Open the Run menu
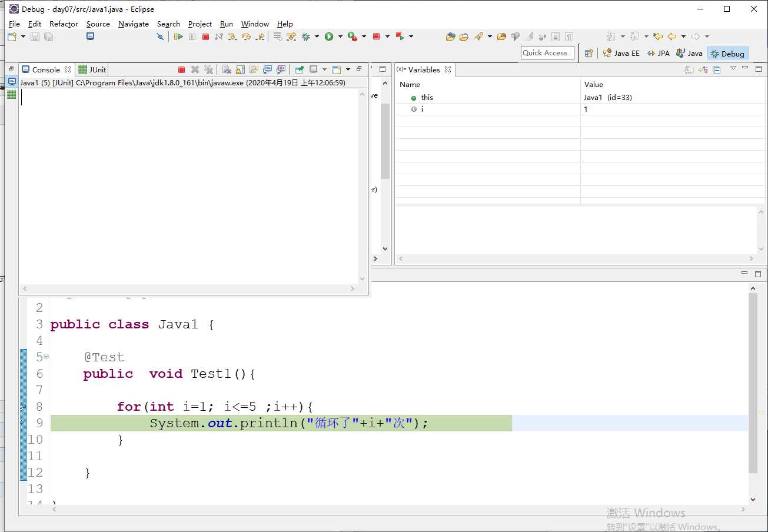Viewport: 768px width, 532px height. coord(227,24)
